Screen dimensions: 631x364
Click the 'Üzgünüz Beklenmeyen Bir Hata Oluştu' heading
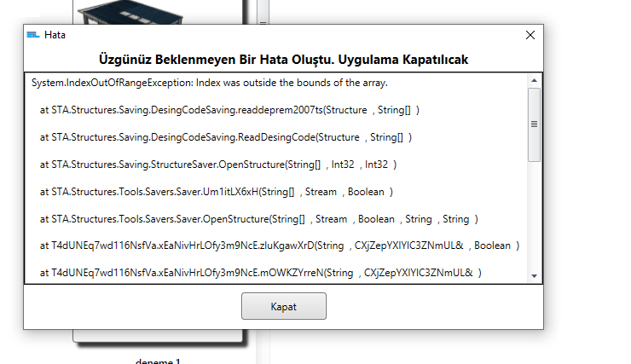(x=283, y=60)
